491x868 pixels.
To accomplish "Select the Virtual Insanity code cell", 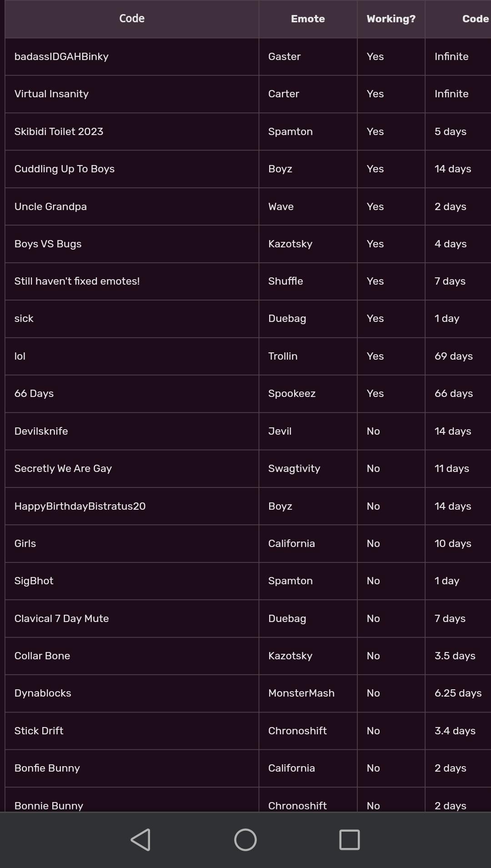I will (51, 94).
